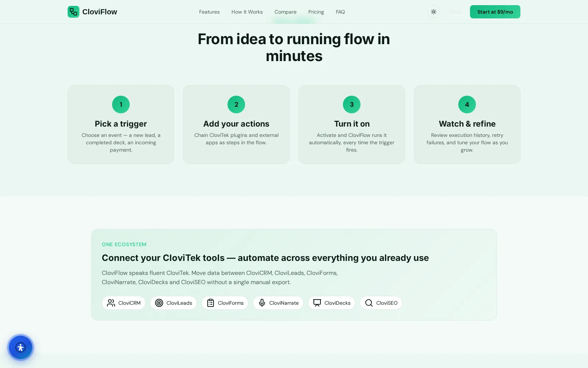588x368 pixels.
Task: Click the CloviForms clipboard icon
Action: (211, 303)
